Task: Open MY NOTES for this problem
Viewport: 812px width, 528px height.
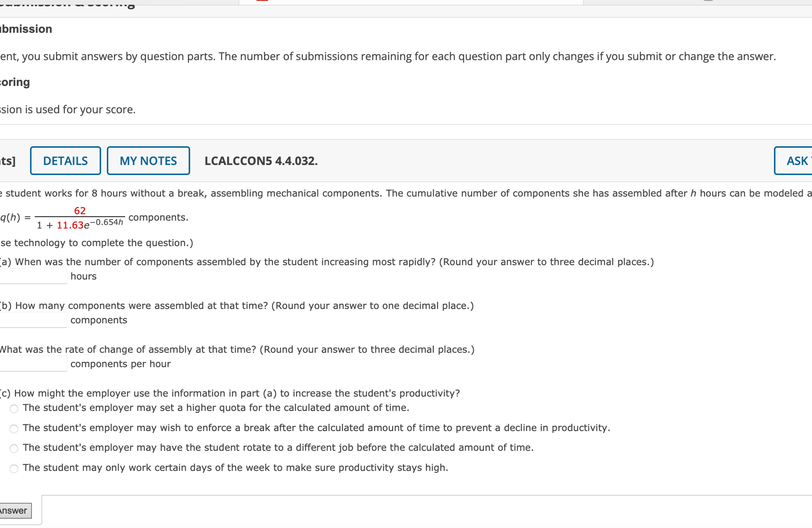Action: click(x=148, y=160)
